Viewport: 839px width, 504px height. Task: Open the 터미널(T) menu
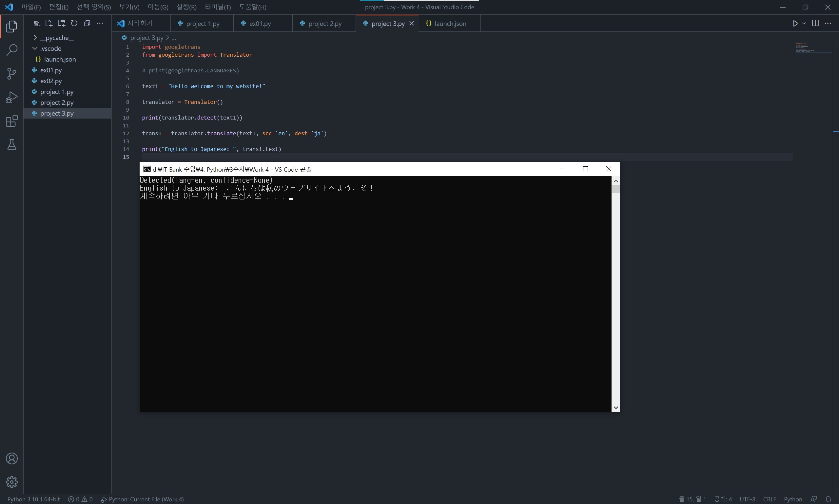click(x=218, y=7)
